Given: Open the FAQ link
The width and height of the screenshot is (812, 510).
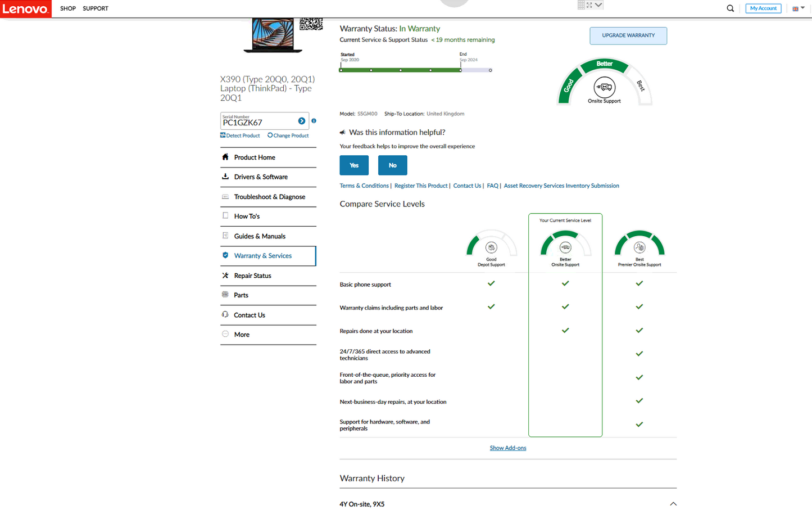Looking at the screenshot, I should point(492,186).
